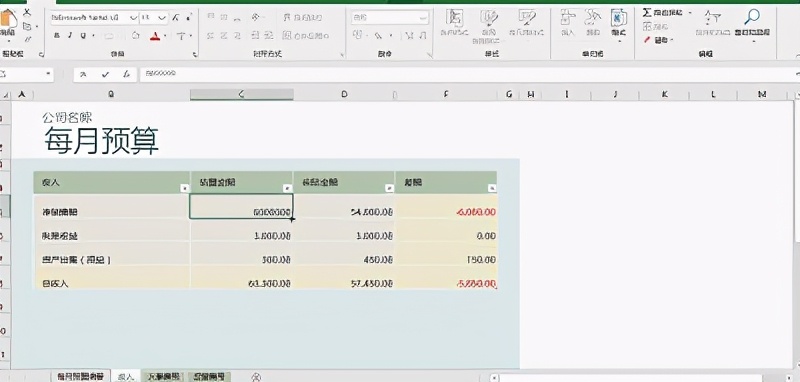800x382 pixels.
Task: Click the formula bar Cancel icon
Action: pyautogui.click(x=83, y=74)
